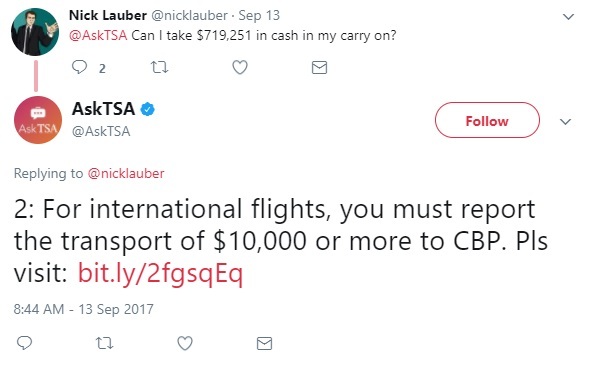604x374 pixels.
Task: Retweet Nick Lauber's cash question tweet
Action: (159, 67)
